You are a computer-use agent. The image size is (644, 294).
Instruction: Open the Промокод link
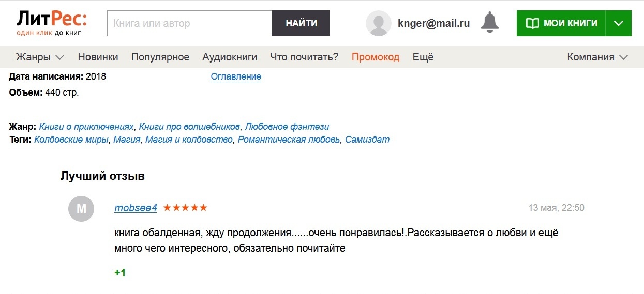(x=376, y=57)
